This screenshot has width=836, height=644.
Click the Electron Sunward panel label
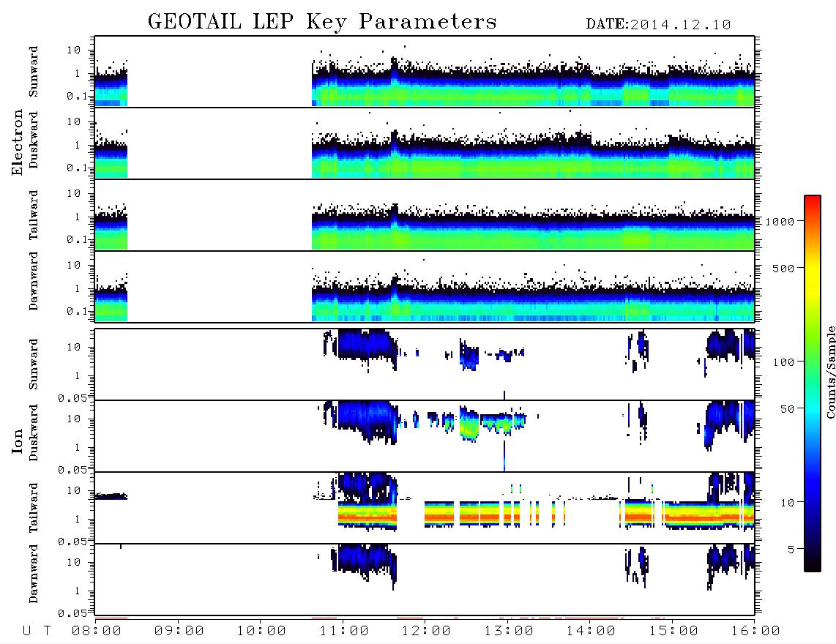[33, 72]
